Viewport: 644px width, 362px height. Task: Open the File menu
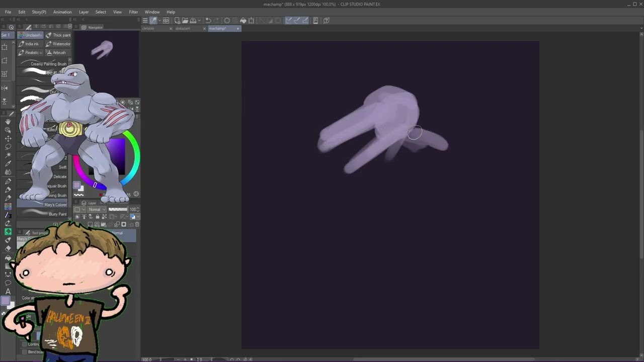tap(8, 12)
